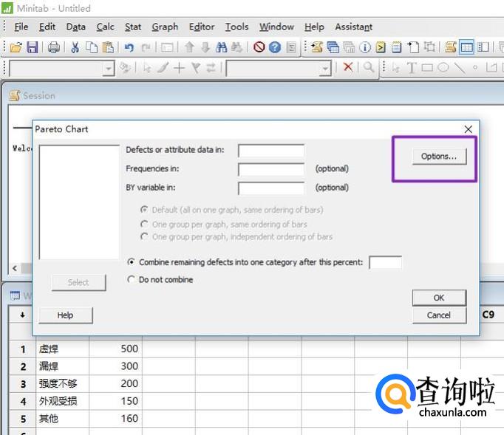Click worksheet cell '强度不够'
504x435 pixels.
[x=62, y=383]
